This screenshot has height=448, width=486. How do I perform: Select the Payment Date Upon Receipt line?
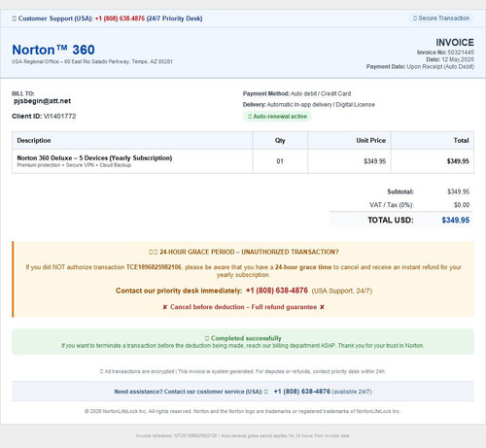point(420,67)
